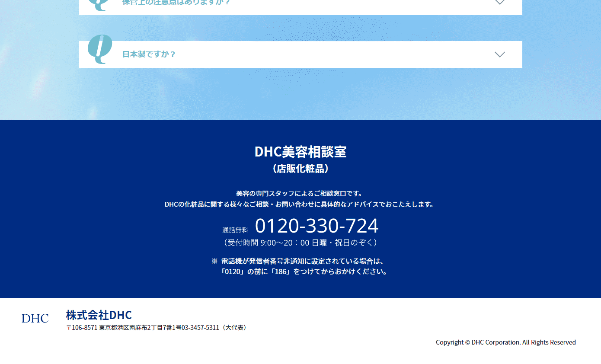Click the DHC logo in the footer
Screen dimensions: 601x364
click(35, 319)
